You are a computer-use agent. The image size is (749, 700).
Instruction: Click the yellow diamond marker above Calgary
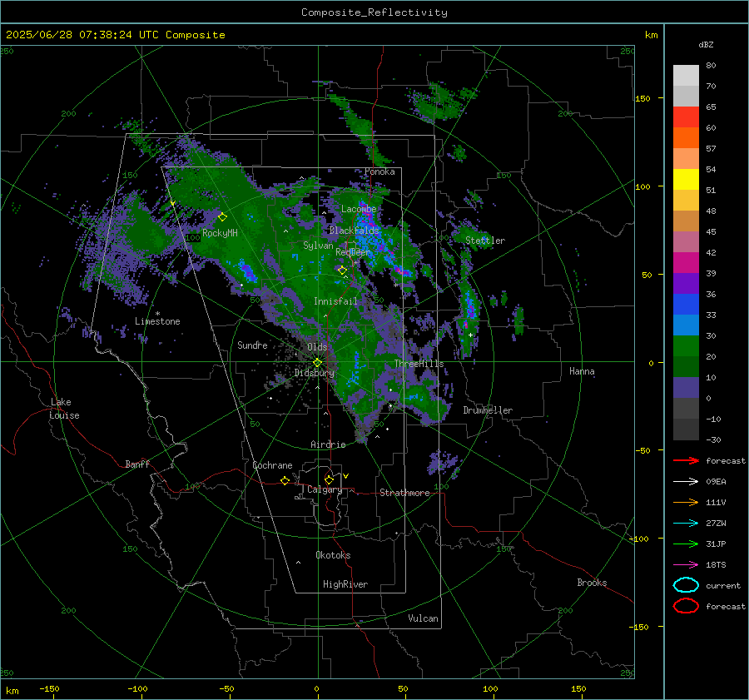[329, 479]
